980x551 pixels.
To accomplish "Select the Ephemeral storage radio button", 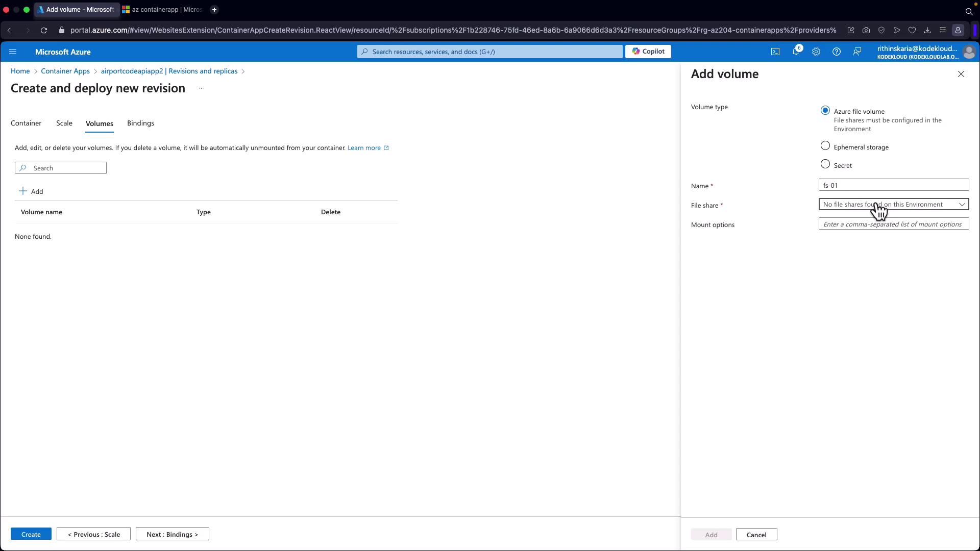I will tap(825, 146).
